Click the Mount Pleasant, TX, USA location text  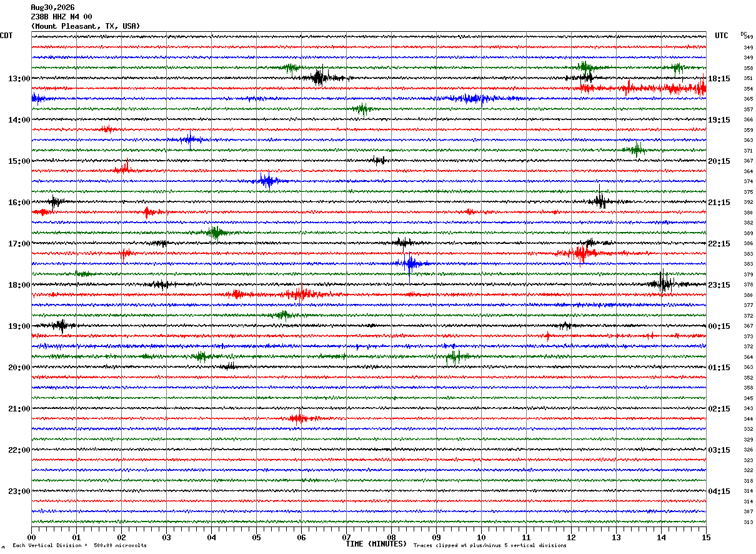pos(86,26)
